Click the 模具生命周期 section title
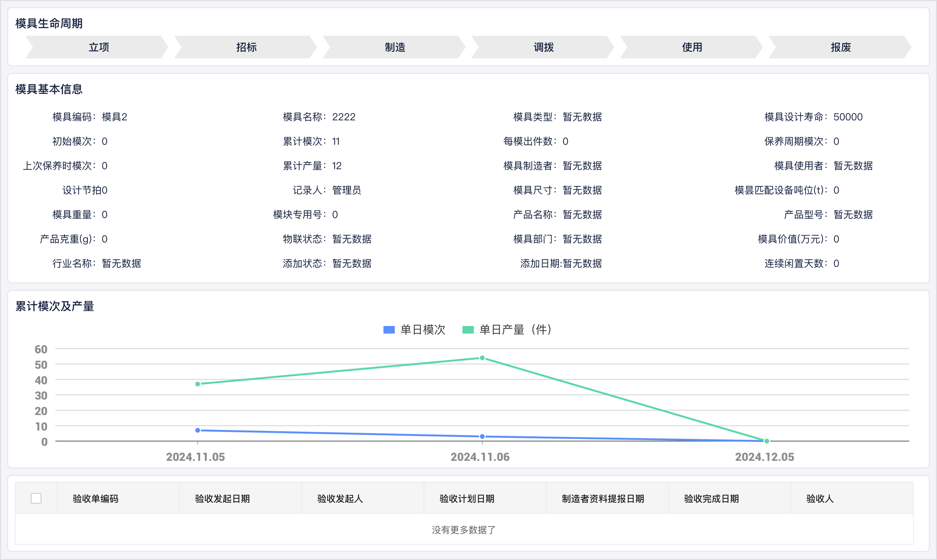Image resolution: width=937 pixels, height=560 pixels. point(49,23)
